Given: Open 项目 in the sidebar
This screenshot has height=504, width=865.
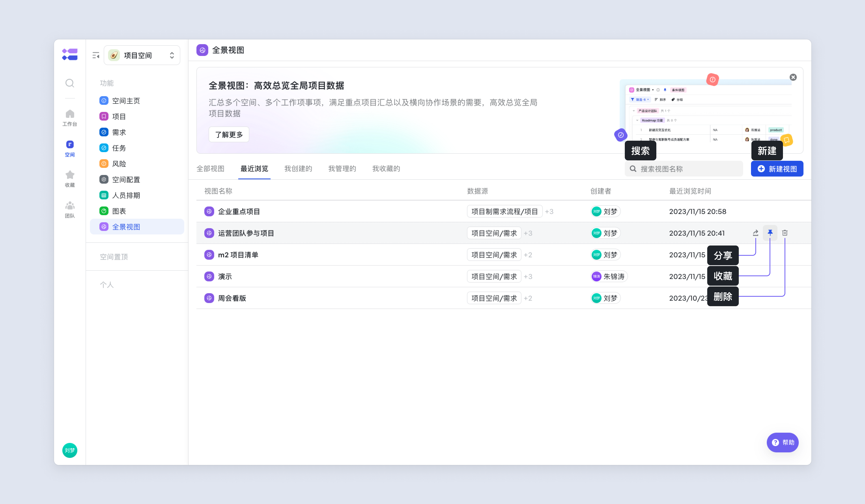Looking at the screenshot, I should 137,116.
